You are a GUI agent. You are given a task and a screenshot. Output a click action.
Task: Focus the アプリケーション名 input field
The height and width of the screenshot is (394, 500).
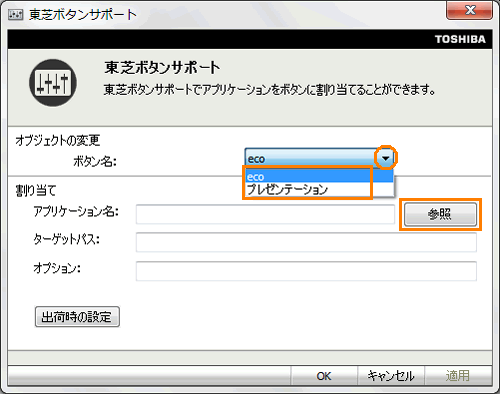click(265, 214)
